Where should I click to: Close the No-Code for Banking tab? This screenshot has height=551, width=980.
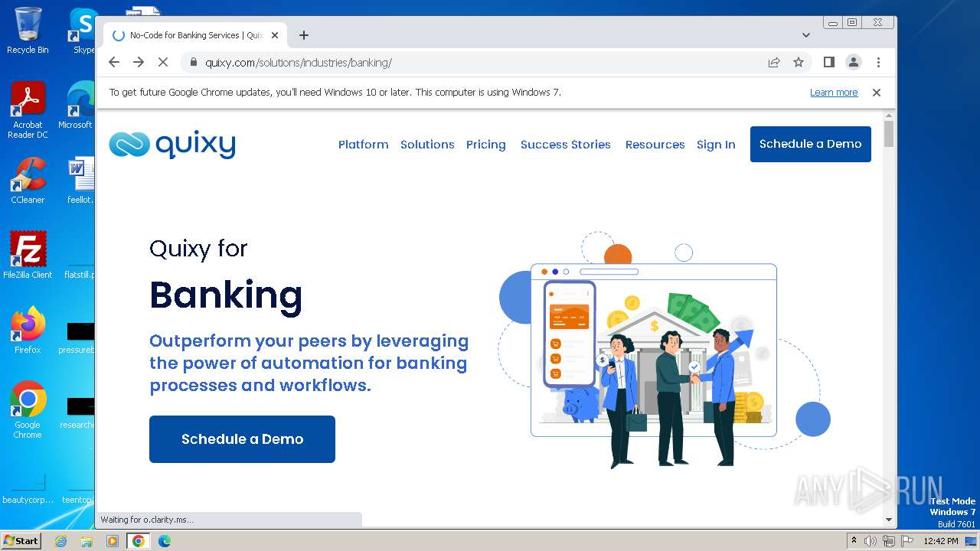275,35
